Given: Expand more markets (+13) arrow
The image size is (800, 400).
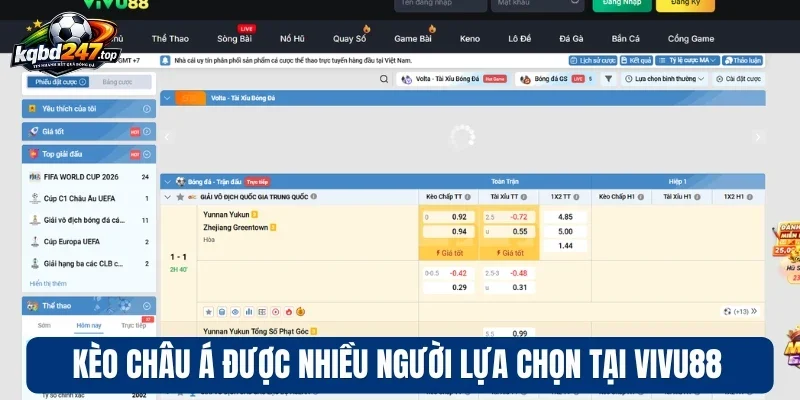Looking at the screenshot, I should pos(754,311).
